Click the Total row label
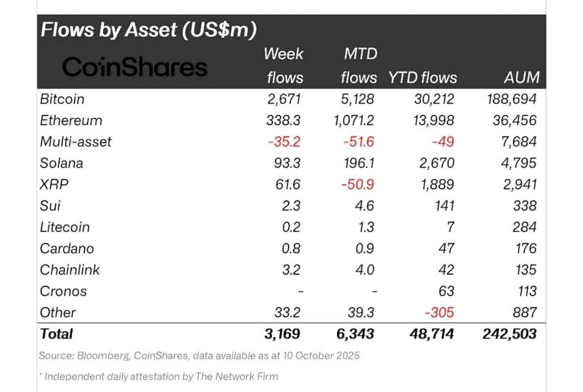Image resolution: width=583 pixels, height=392 pixels. pyautogui.click(x=56, y=334)
